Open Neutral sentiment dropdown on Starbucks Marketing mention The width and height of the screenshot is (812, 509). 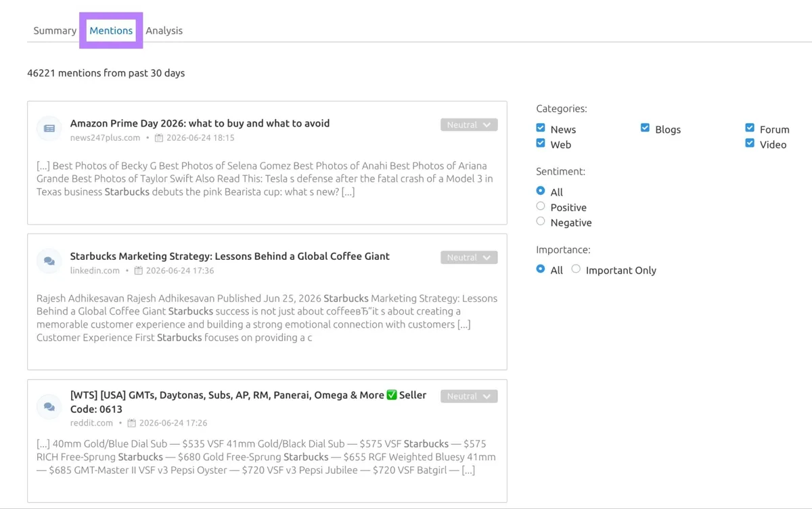(x=469, y=258)
